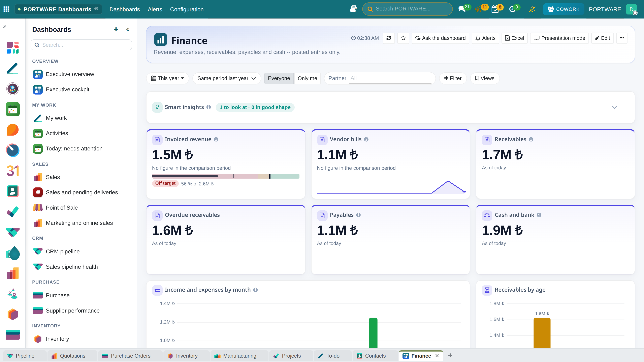Open the more options ellipsis button

pyautogui.click(x=622, y=38)
